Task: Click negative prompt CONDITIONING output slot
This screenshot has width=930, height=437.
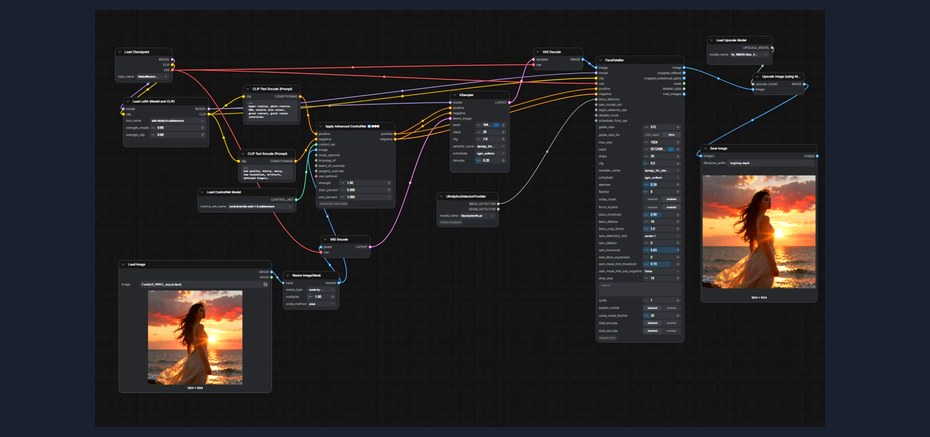Action: coord(296,161)
